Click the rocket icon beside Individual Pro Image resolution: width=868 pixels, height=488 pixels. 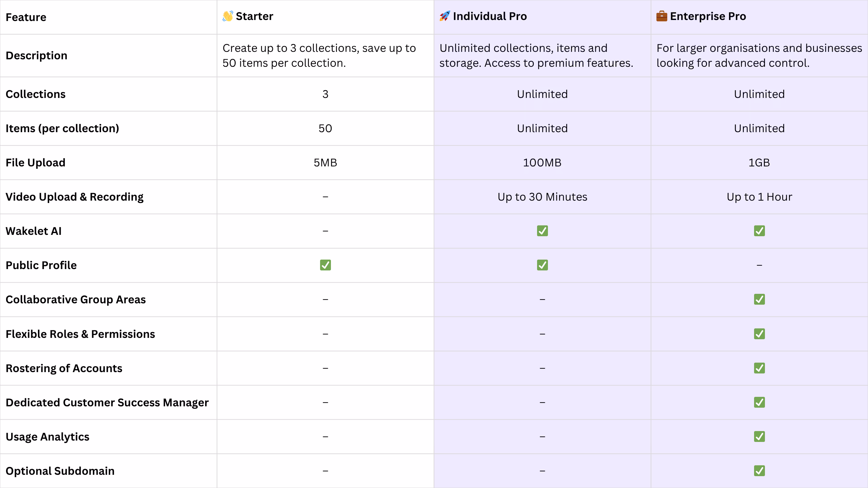click(x=445, y=16)
